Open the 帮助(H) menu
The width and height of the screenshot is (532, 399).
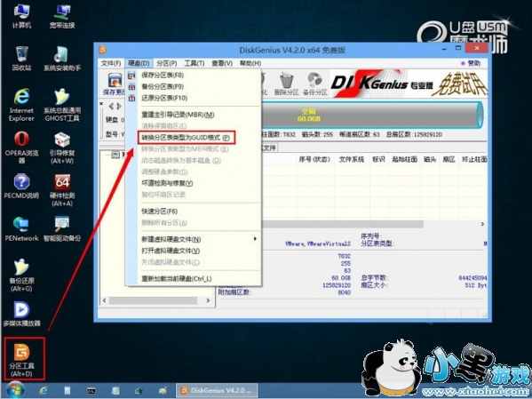[250, 63]
